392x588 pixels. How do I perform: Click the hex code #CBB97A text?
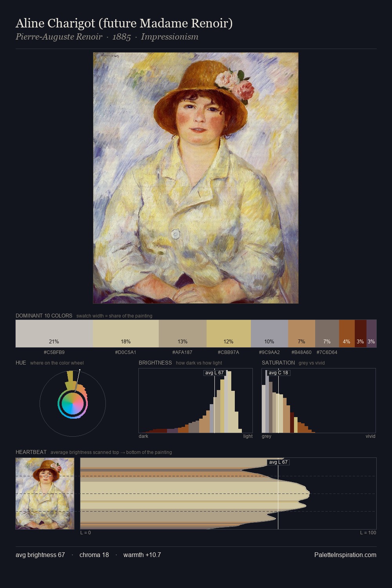point(229,352)
